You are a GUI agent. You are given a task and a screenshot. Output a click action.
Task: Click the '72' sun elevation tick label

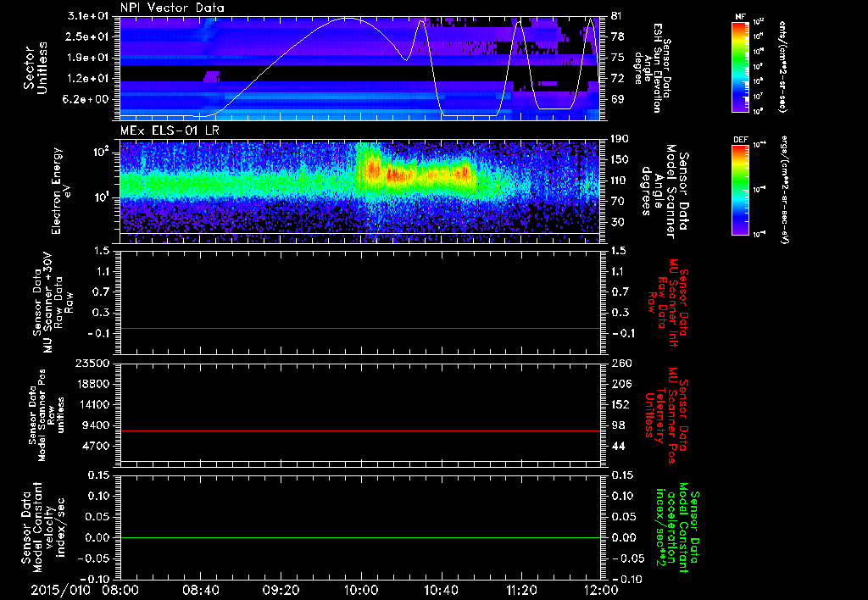tap(617, 78)
